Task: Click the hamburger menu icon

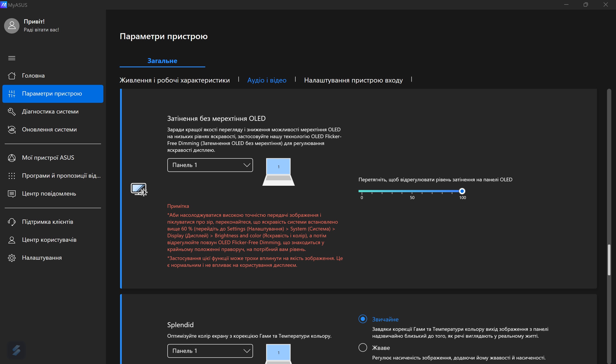Action: coord(12,58)
